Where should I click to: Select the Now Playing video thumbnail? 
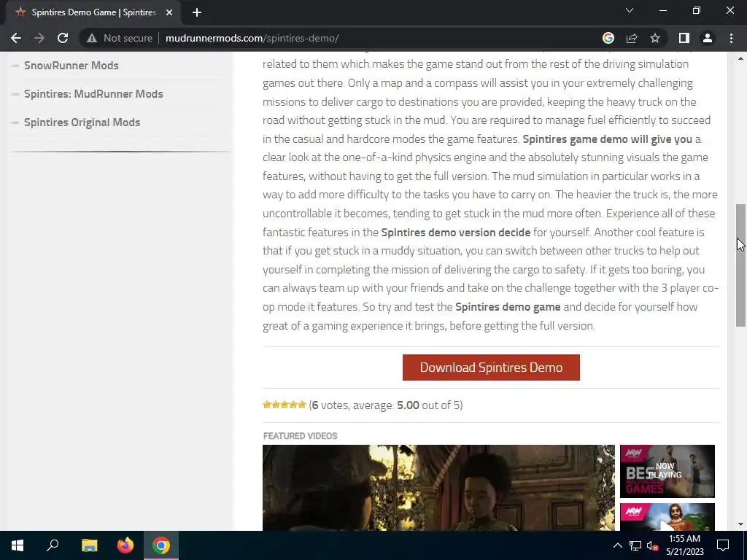[x=667, y=471]
